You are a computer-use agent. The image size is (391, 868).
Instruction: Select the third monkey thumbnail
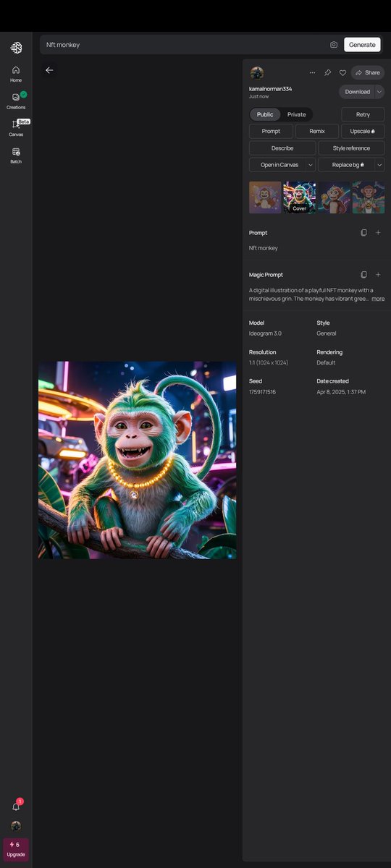coord(334,197)
